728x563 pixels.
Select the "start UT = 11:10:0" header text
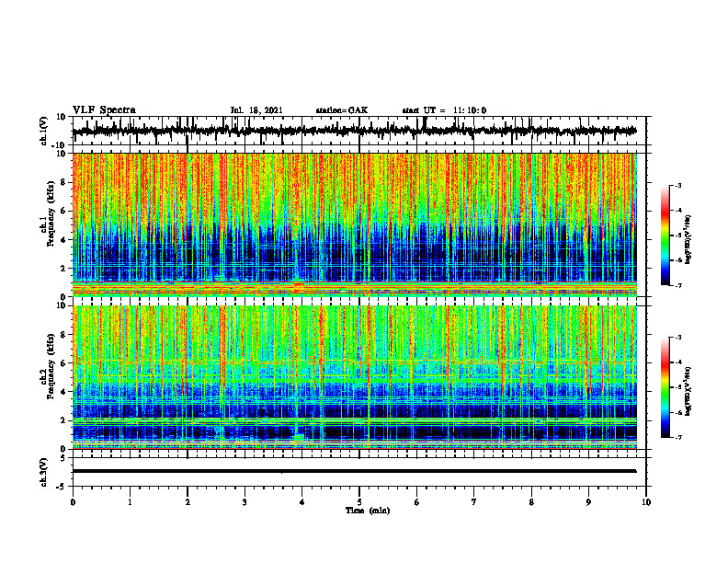(x=444, y=110)
